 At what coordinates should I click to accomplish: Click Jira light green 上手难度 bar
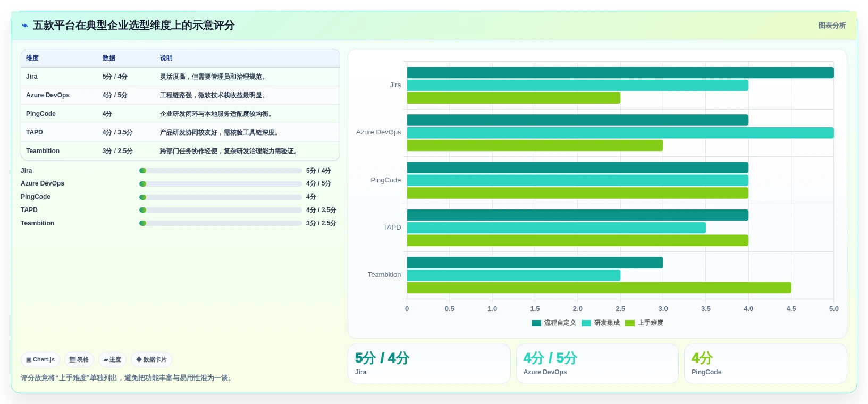(x=513, y=98)
